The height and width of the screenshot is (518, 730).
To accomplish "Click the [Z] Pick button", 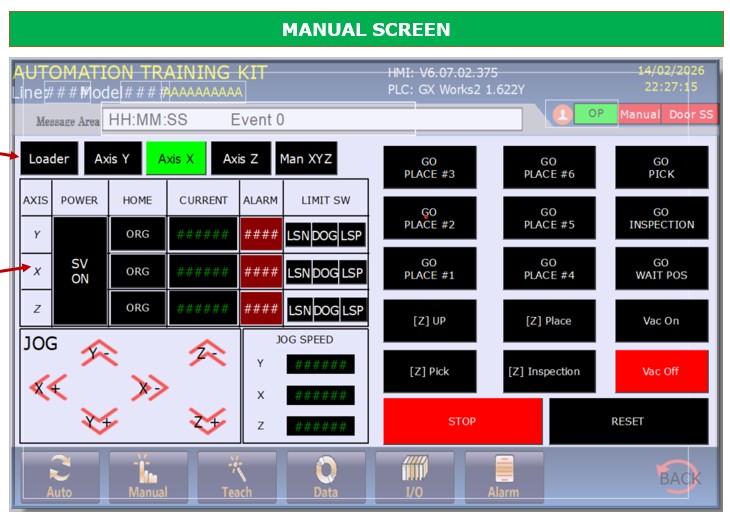I will pos(430,371).
